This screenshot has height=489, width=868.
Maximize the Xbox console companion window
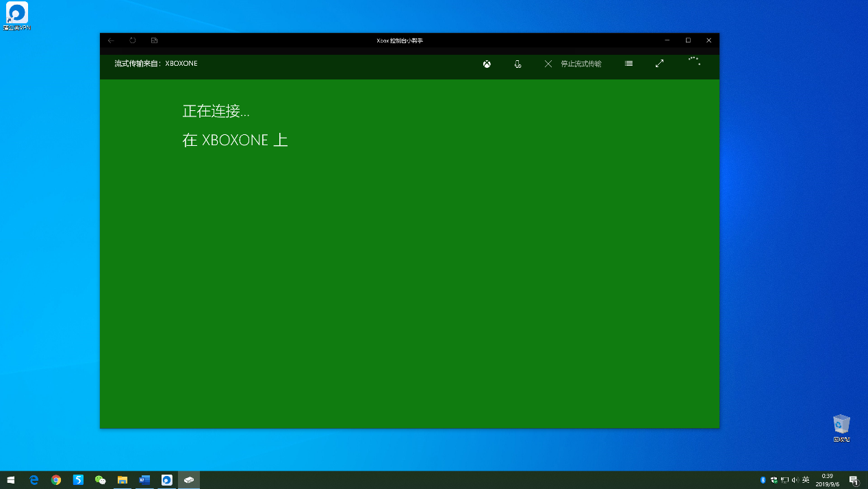click(x=688, y=40)
